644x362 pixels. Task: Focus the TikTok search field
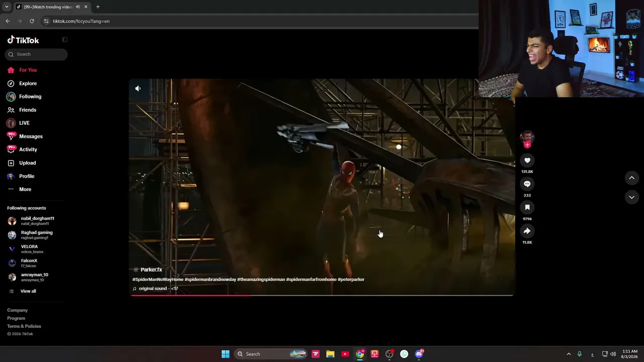click(36, 54)
